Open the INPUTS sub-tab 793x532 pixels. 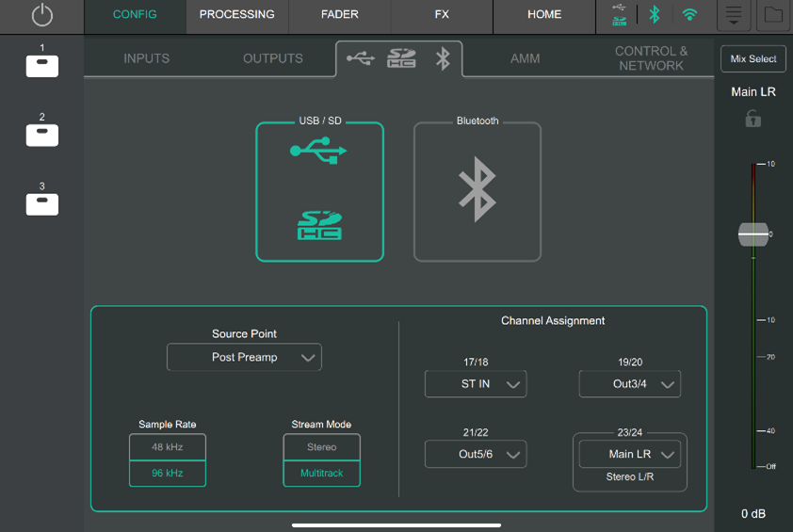pyautogui.click(x=147, y=58)
